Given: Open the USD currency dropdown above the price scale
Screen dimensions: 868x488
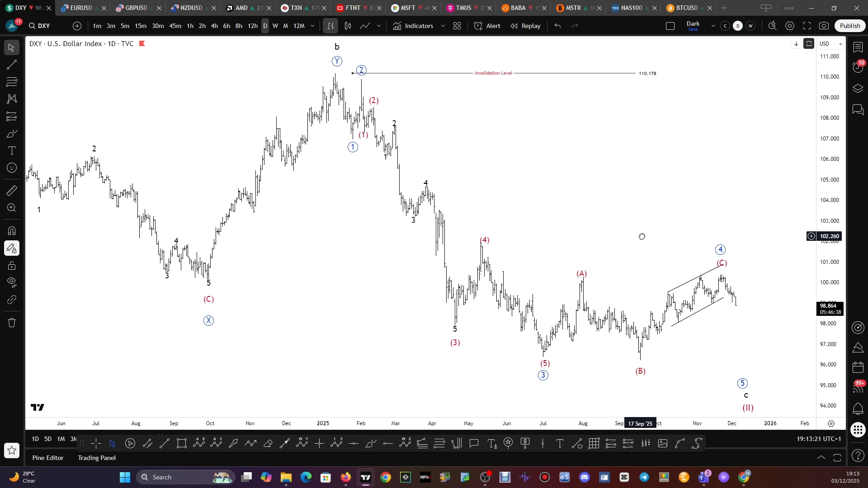Looking at the screenshot, I should tap(830, 43).
